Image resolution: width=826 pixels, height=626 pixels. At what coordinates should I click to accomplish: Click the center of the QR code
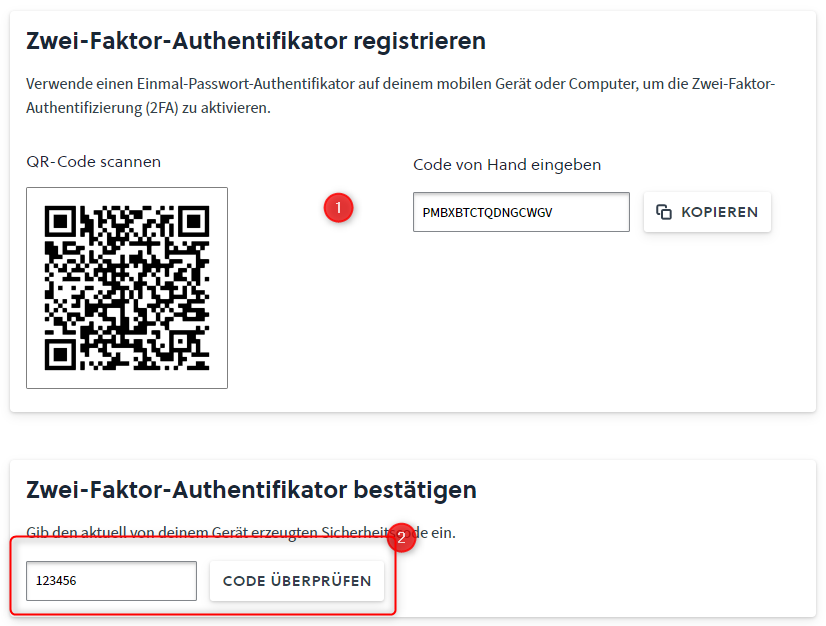(x=127, y=288)
